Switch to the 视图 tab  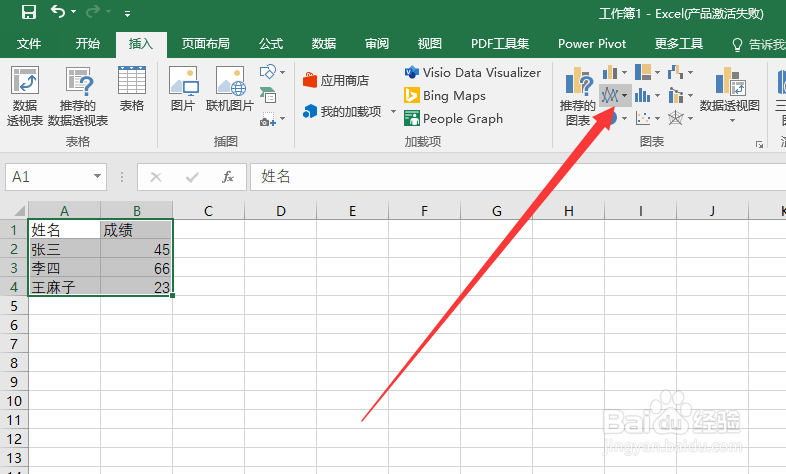tap(430, 44)
